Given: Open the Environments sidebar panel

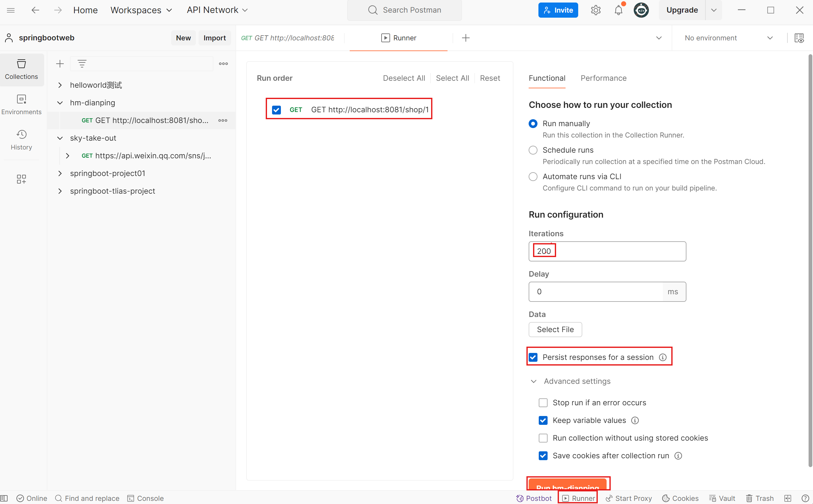Looking at the screenshot, I should point(21,105).
